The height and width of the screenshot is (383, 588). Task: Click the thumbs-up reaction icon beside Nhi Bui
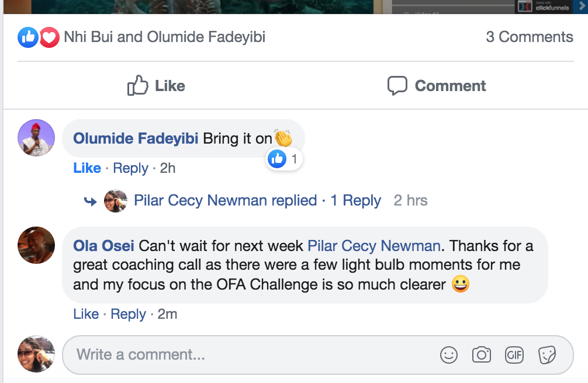pyautogui.click(x=28, y=38)
